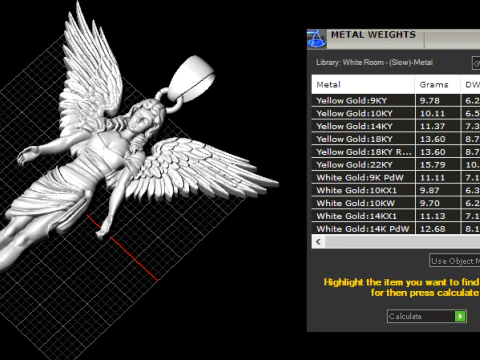This screenshot has width=480, height=360.
Task: Click the scrollbar left arrow
Action: 318,242
